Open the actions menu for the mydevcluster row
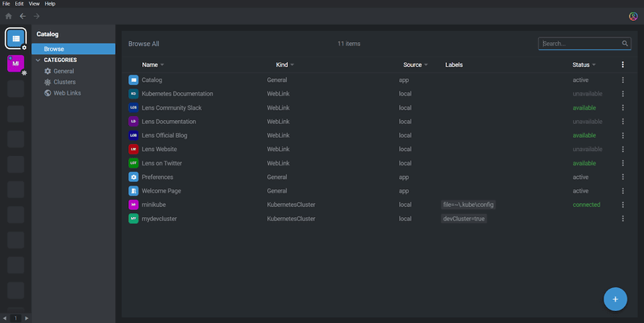Screen dimensions: 644x323 [x=623, y=219]
